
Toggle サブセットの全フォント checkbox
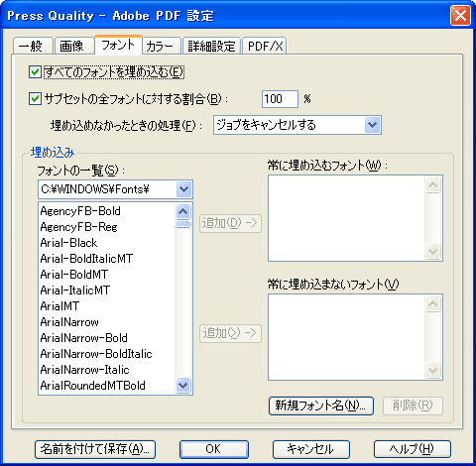coord(35,98)
